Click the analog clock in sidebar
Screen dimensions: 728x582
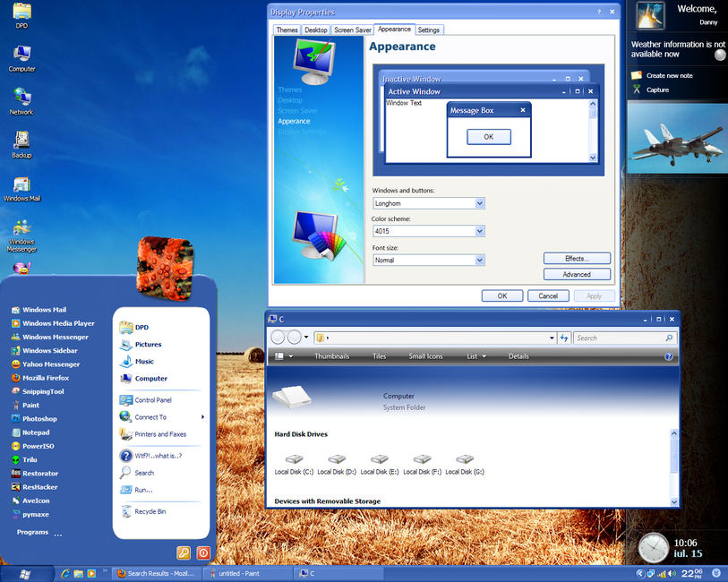point(653,548)
